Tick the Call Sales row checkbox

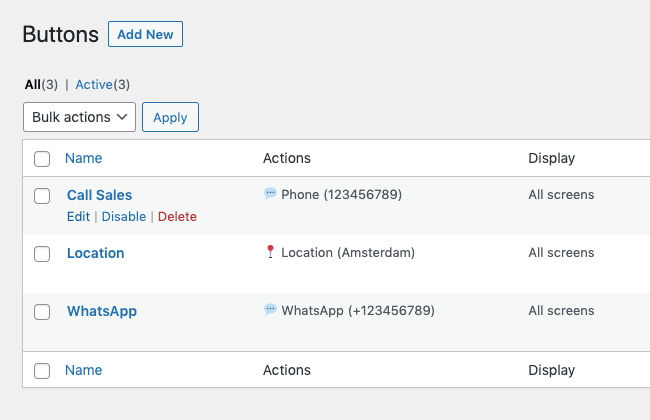click(42, 196)
